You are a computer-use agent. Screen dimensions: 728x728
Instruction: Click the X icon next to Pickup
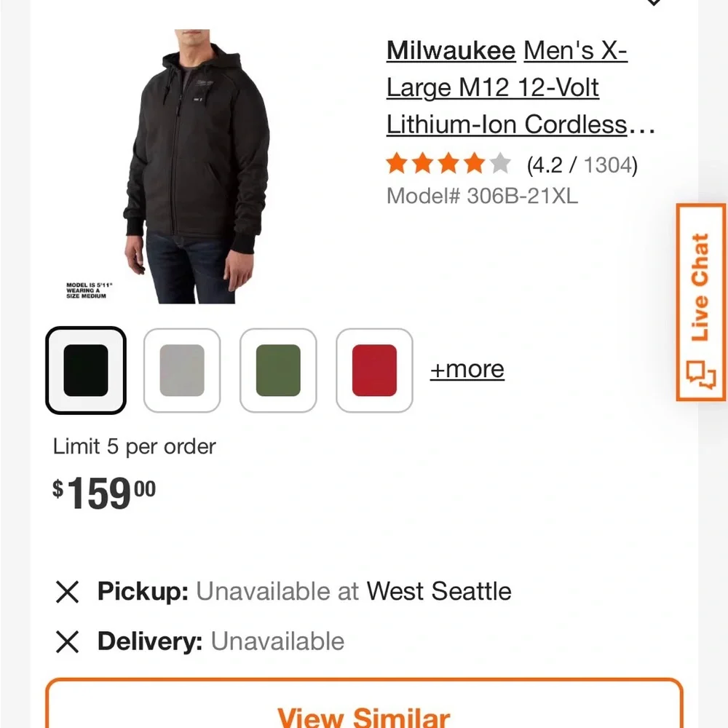click(x=67, y=592)
